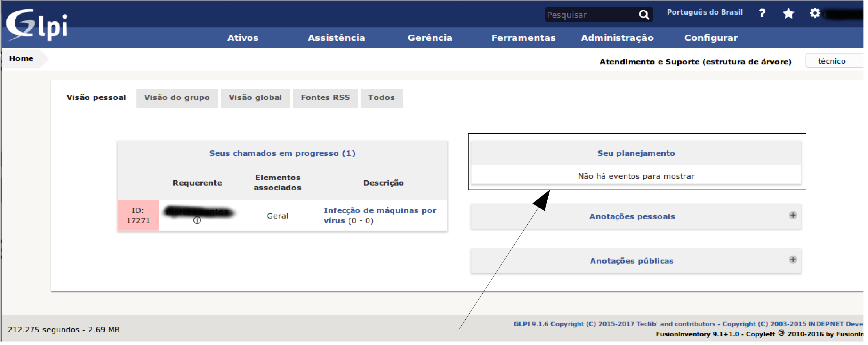The image size is (868, 345).
Task: Click Home breadcrumb
Action: 21,59
